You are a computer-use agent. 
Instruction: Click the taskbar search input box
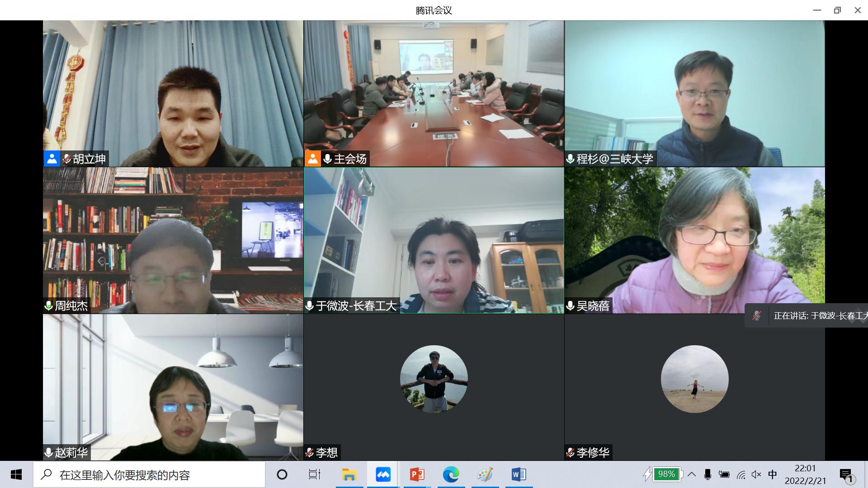(x=149, y=474)
